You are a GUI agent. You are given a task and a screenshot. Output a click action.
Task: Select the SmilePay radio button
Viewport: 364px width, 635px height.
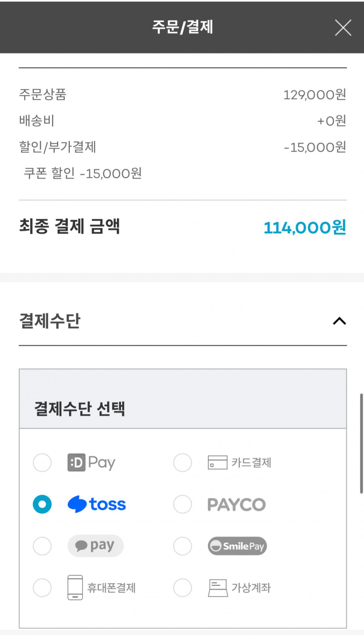point(182,546)
